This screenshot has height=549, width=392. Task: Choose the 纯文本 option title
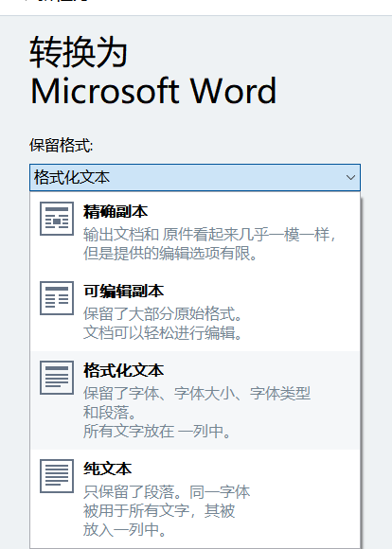tap(107, 469)
